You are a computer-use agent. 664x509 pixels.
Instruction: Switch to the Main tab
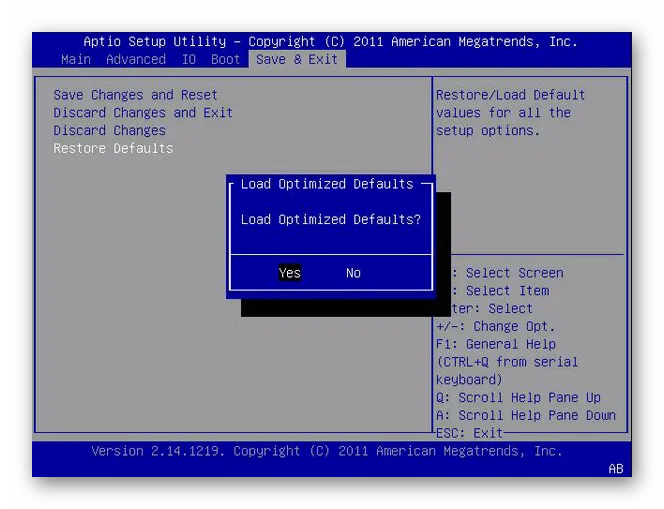(x=76, y=59)
